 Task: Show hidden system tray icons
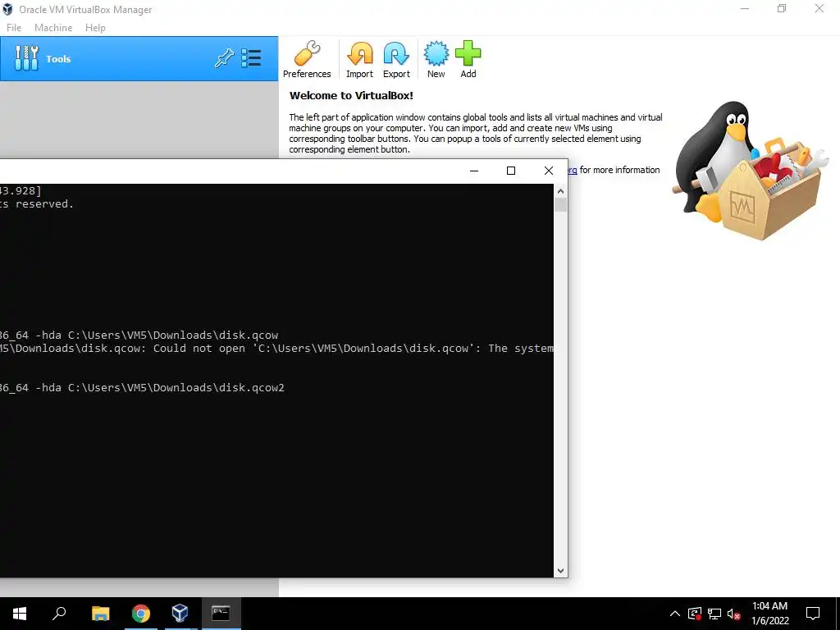[675, 614]
